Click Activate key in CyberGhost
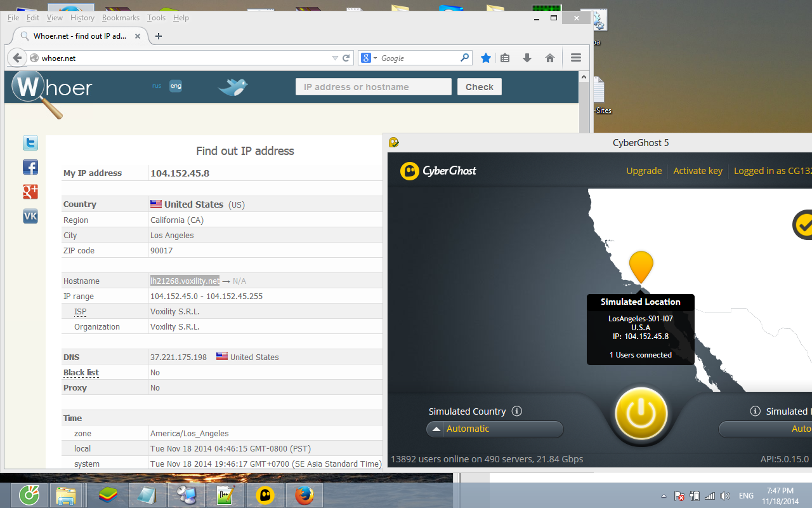Image resolution: width=812 pixels, height=508 pixels. tap(698, 171)
